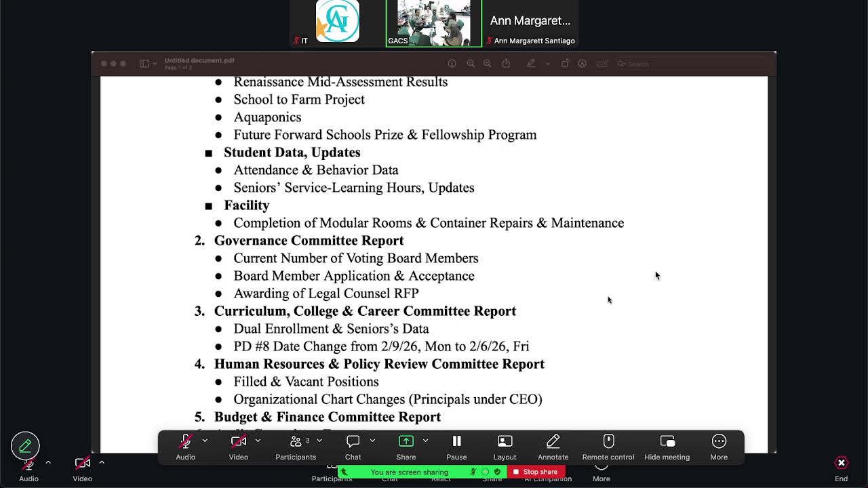Viewport: 868px width, 488px height.
Task: Pause the screen share
Action: 456,447
